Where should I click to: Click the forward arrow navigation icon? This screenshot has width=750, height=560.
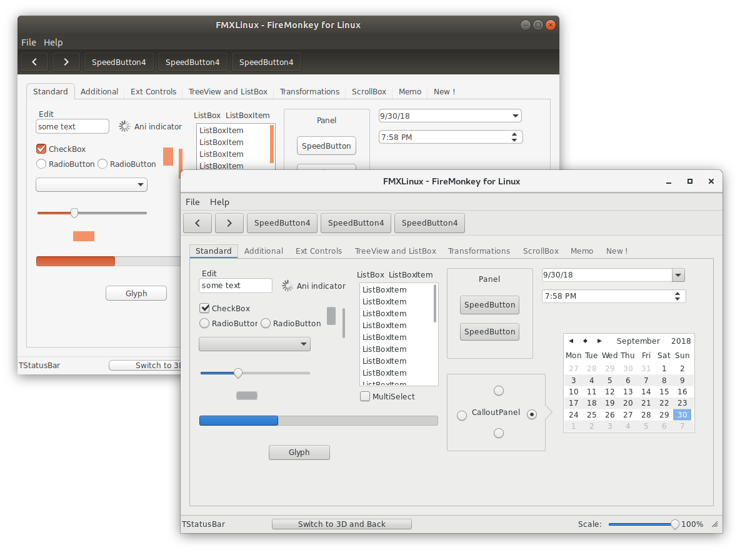pyautogui.click(x=229, y=222)
